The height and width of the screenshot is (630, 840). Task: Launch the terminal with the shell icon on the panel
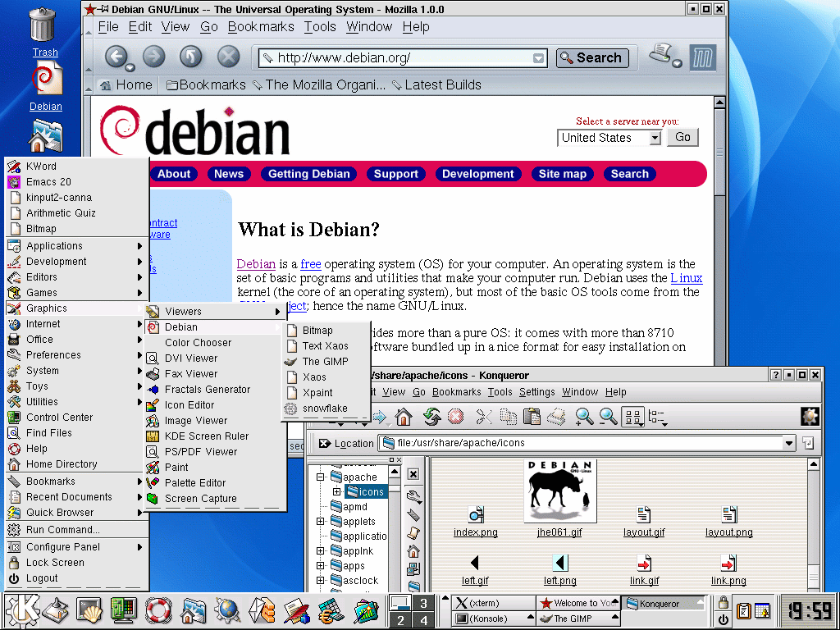[89, 610]
